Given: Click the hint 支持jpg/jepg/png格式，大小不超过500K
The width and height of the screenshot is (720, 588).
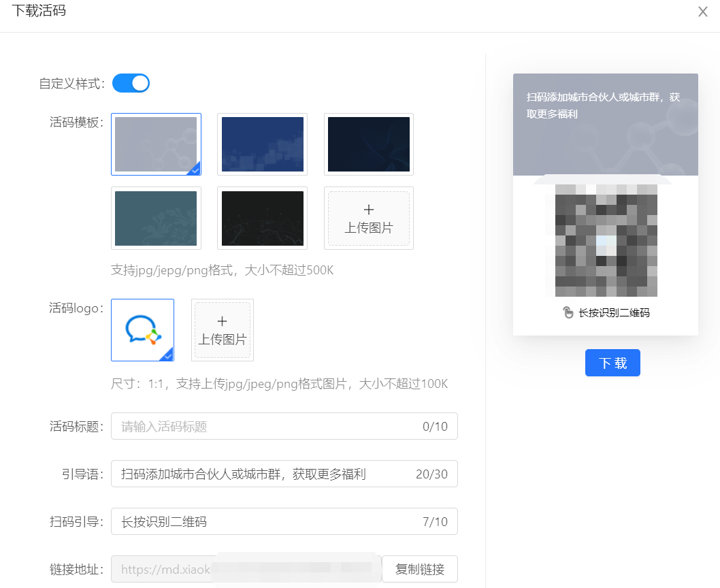Looking at the screenshot, I should pos(223,270).
